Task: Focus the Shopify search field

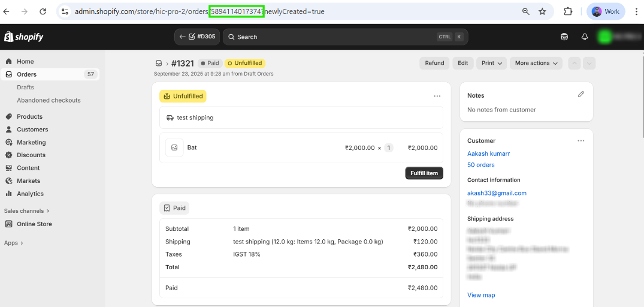Action: pos(335,37)
